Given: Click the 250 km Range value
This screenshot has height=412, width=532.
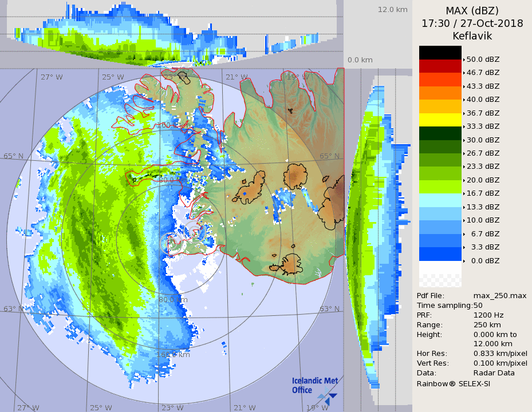Looking at the screenshot, I should [x=487, y=324].
